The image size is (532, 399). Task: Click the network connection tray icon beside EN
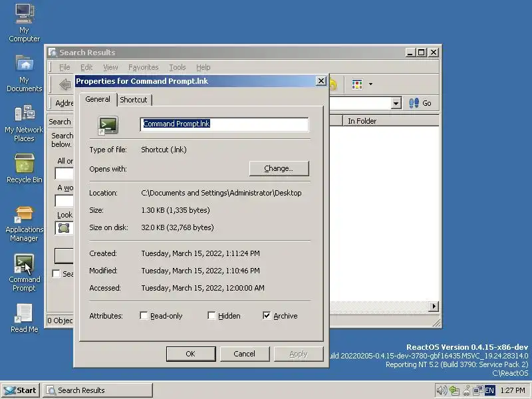click(477, 390)
